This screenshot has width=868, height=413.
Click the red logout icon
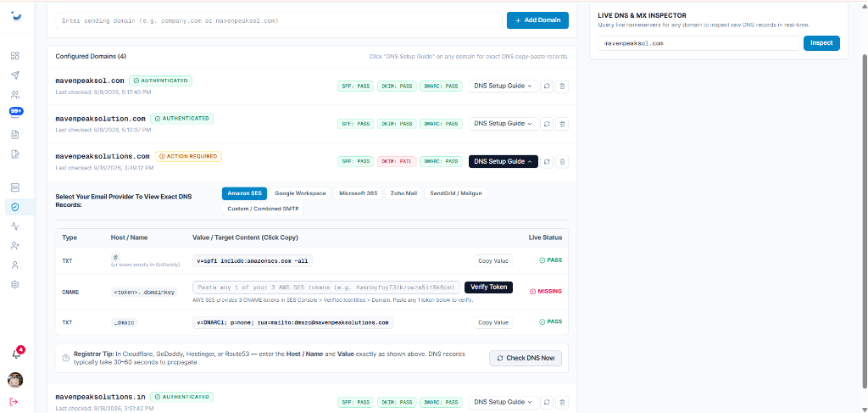[x=14, y=401]
